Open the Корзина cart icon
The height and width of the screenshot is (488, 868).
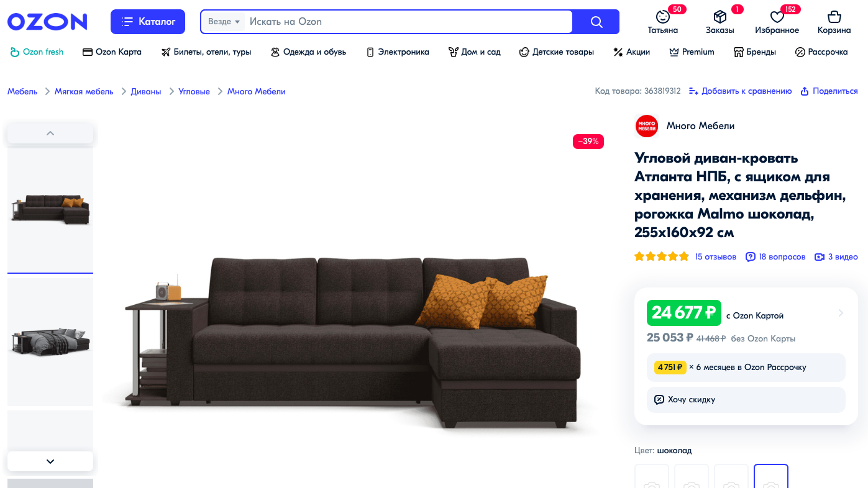(x=834, y=17)
